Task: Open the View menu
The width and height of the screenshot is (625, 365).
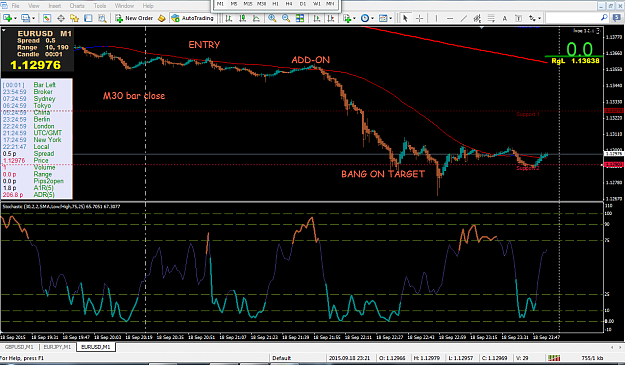Action: click(x=34, y=6)
